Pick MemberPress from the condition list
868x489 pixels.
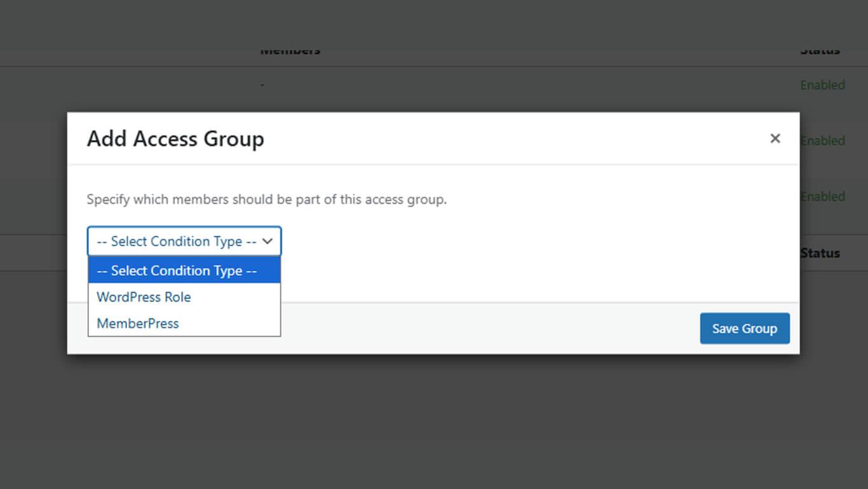click(x=138, y=324)
